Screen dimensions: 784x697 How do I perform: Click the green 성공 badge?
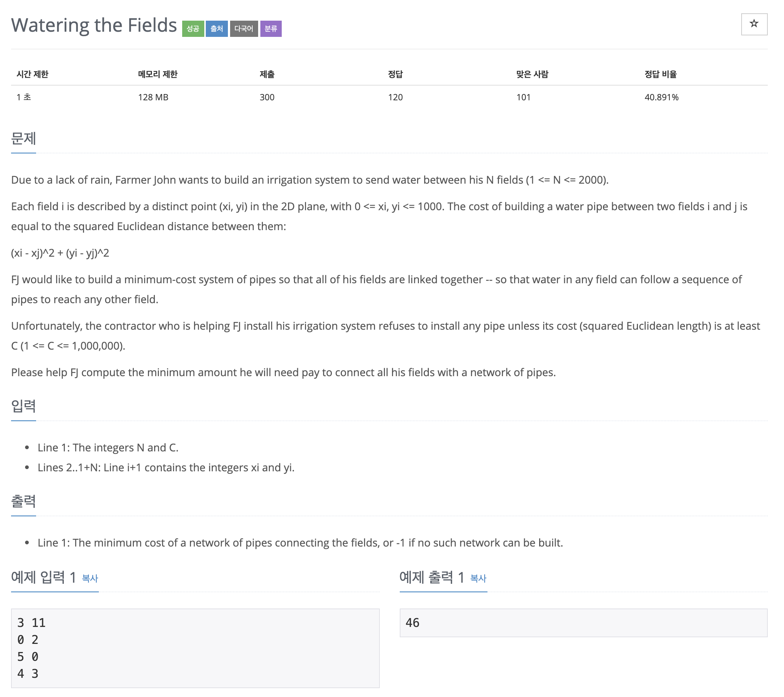[x=193, y=29]
